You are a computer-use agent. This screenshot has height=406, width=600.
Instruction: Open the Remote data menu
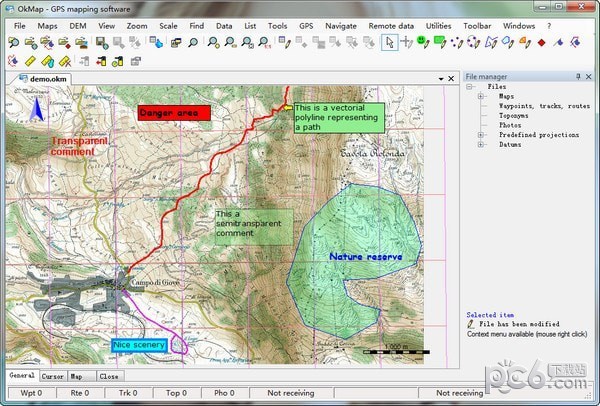(390, 24)
